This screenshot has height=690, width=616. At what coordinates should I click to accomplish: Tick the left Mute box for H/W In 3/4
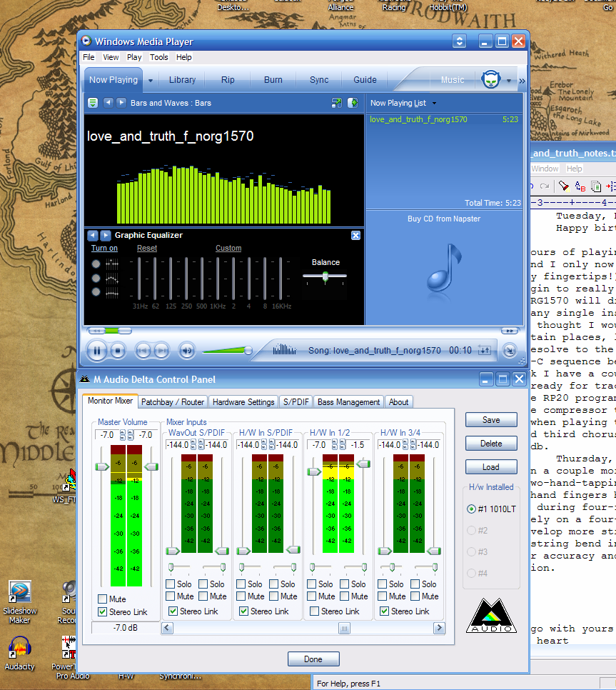click(x=382, y=596)
